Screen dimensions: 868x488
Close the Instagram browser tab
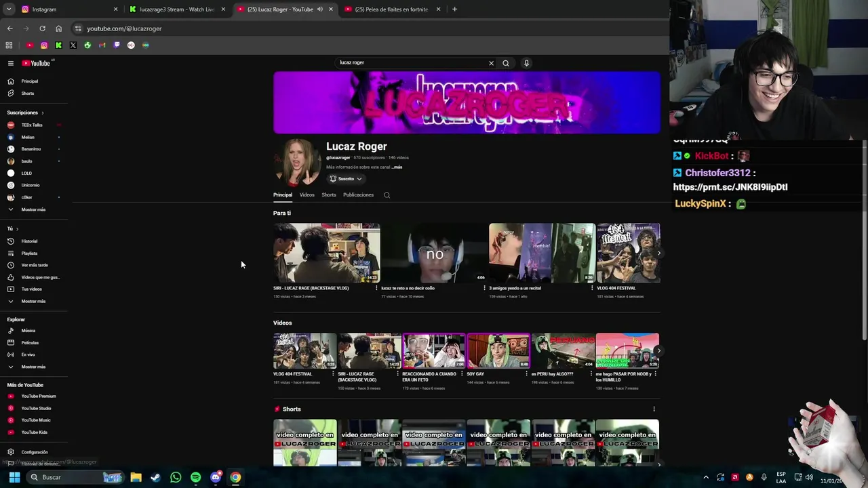(x=115, y=9)
